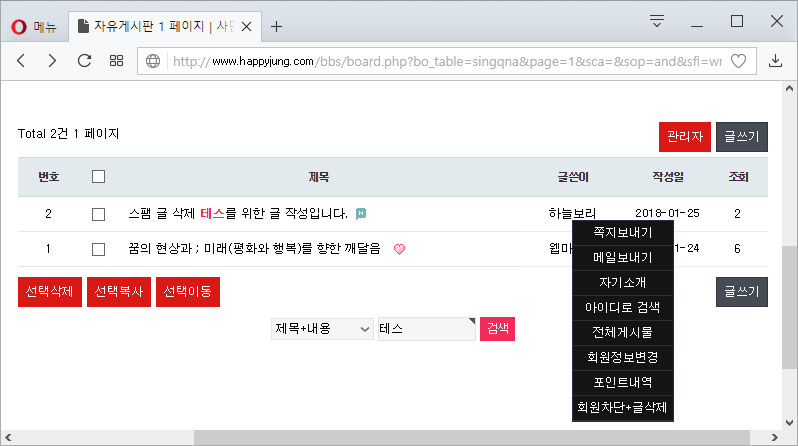Open the new tab plus button
The width and height of the screenshot is (798, 446).
coord(277,26)
